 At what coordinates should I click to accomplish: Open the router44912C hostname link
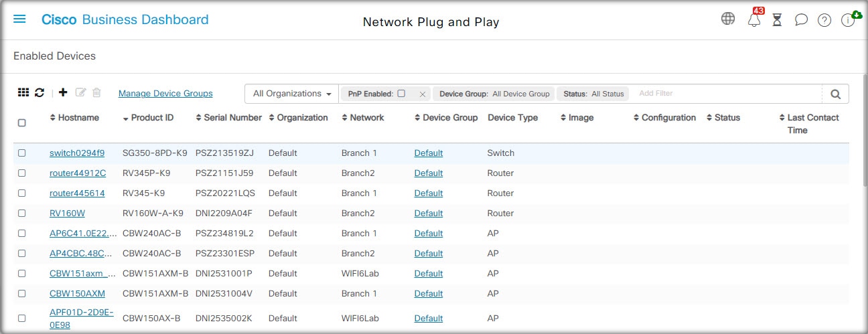(78, 173)
